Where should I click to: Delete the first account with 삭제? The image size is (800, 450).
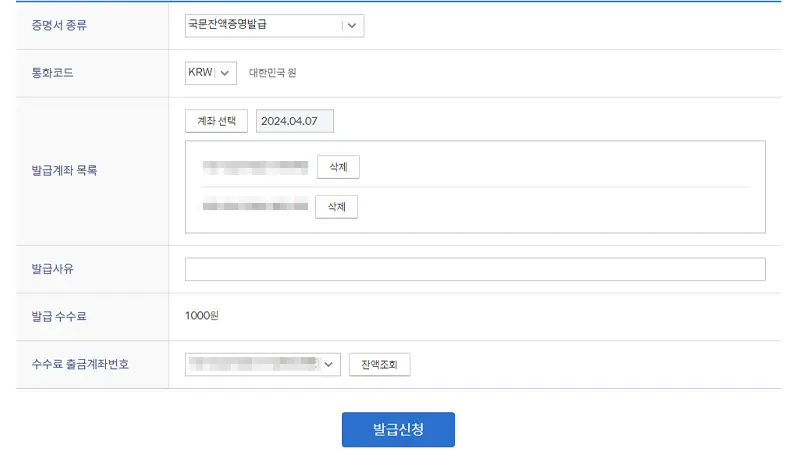[338, 167]
